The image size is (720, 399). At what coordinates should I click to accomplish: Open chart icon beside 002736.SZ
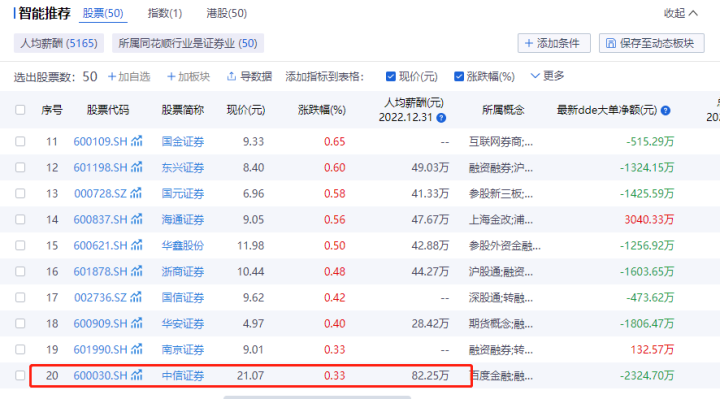[x=136, y=297]
